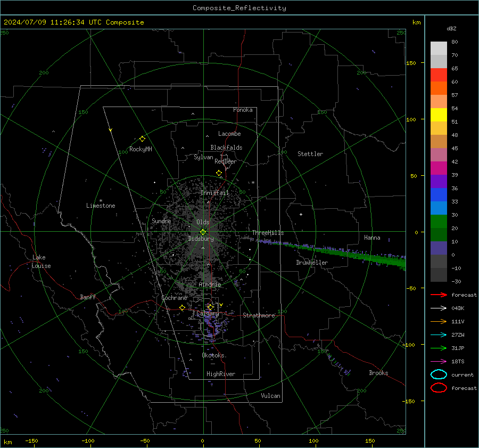Click the green 31JP arrow in legend
The width and height of the screenshot is (479, 448).
[439, 348]
